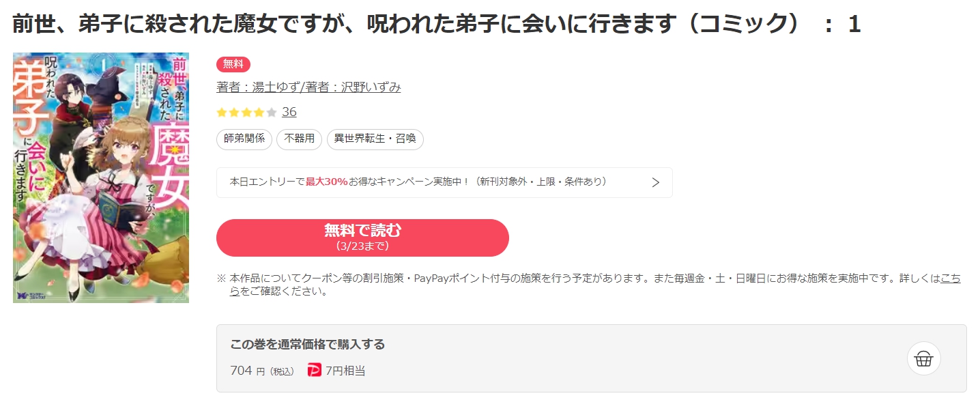Viewport: 980px width, 400px height.
Task: Click the grey fifth rating star
Action: (x=272, y=113)
